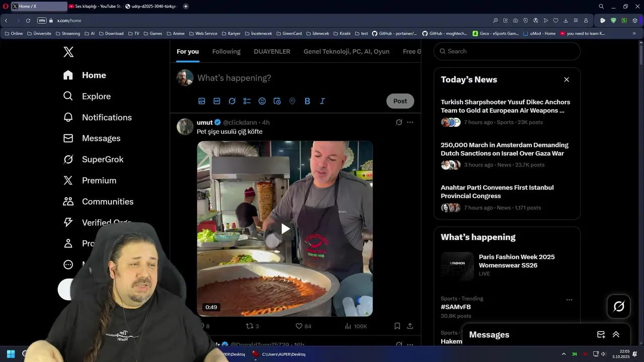The image size is (644, 362).
Task: Repost umut's post showing 3 reposts
Action: tap(252, 326)
